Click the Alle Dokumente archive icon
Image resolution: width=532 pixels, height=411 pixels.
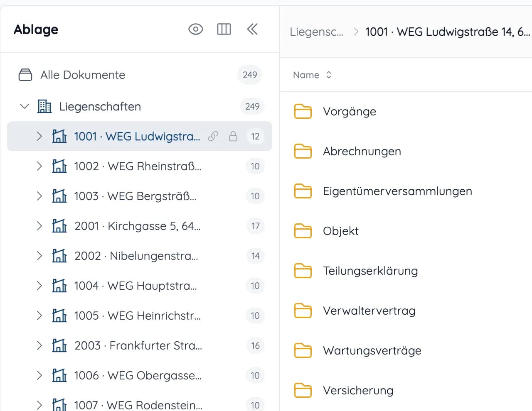point(25,75)
